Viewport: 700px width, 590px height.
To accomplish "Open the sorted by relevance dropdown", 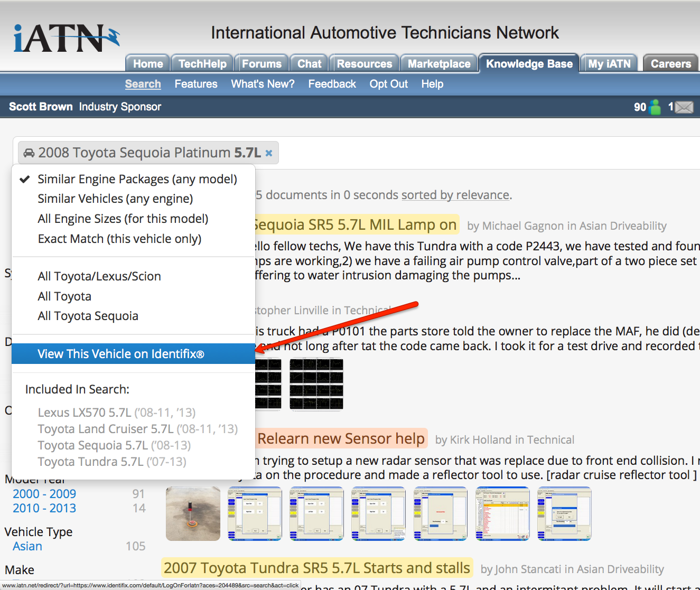I will (455, 195).
